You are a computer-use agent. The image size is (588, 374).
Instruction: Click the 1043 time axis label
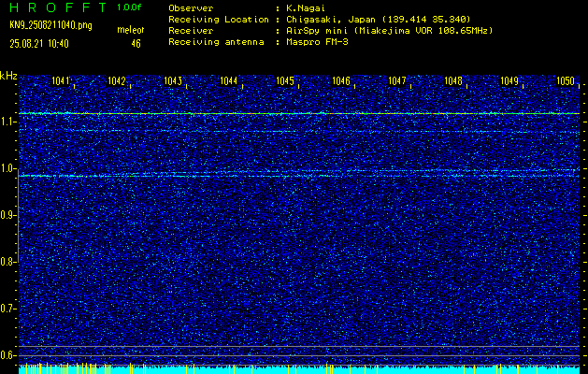point(173,80)
